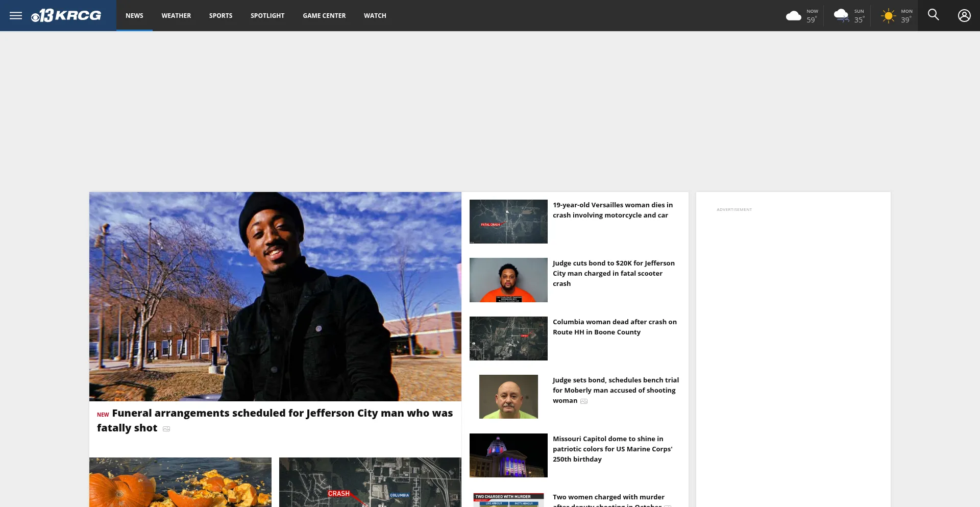
Task: Click Sunday's snowy forecast icon
Action: pos(841,16)
